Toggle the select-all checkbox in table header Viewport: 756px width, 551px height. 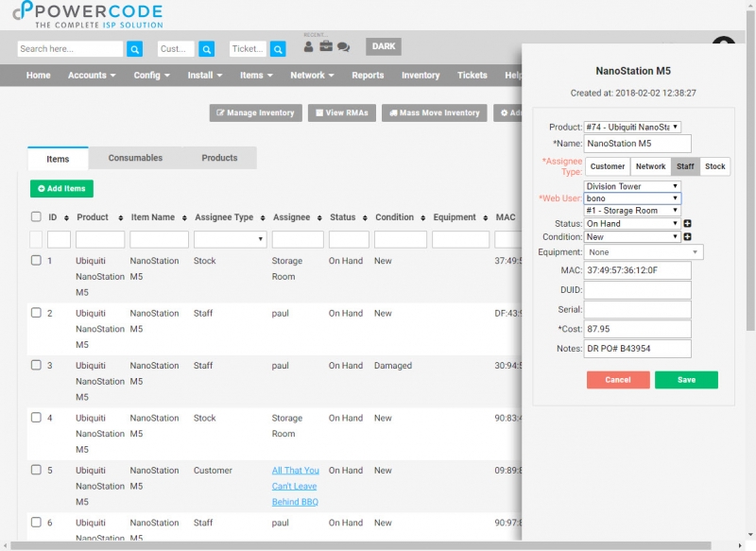click(36, 216)
